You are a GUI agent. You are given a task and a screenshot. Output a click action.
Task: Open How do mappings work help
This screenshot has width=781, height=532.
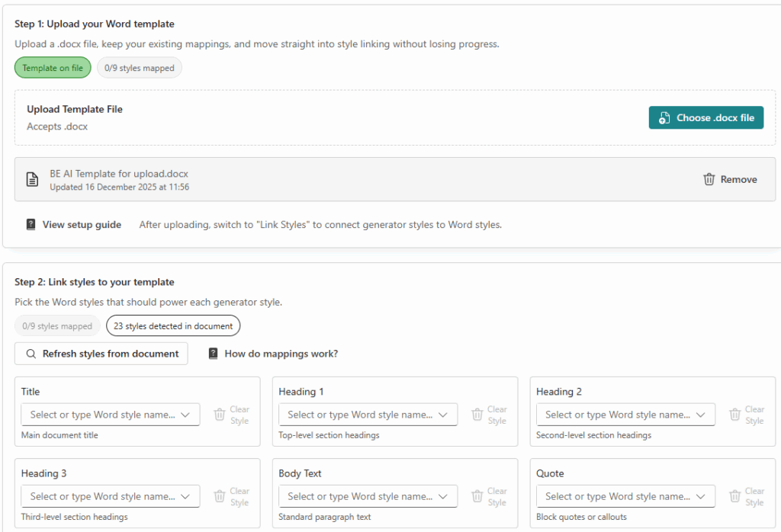click(281, 354)
